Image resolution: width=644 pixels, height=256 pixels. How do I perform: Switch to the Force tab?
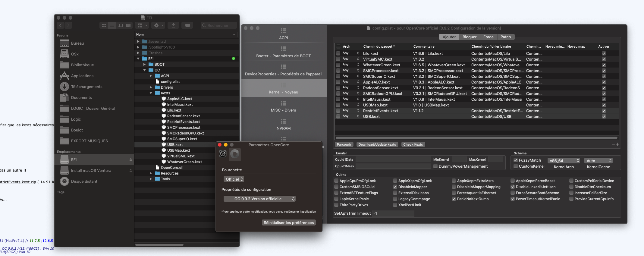coord(488,37)
